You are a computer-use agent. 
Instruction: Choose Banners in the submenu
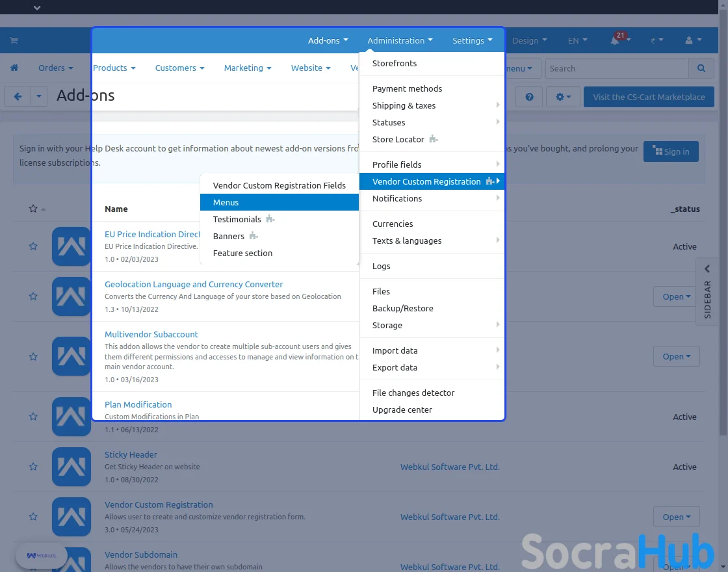(x=279, y=237)
